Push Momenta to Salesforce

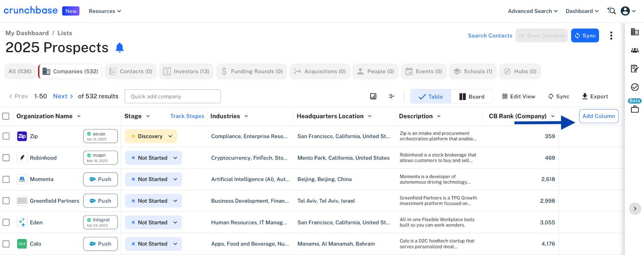tap(101, 179)
